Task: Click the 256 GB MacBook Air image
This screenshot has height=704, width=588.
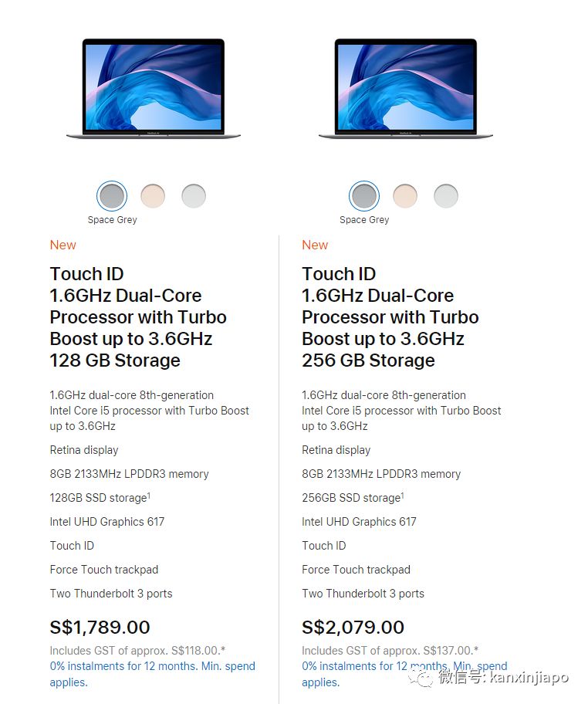Action: click(406, 88)
